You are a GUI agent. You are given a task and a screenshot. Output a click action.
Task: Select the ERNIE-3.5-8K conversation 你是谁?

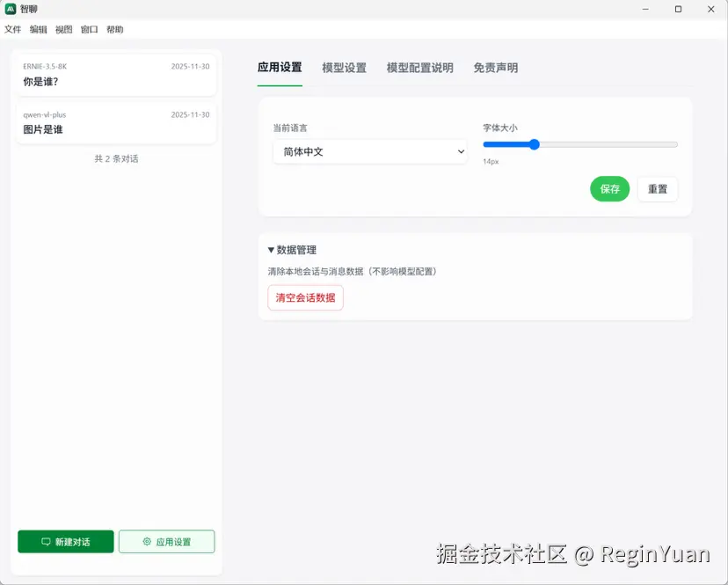pos(115,75)
